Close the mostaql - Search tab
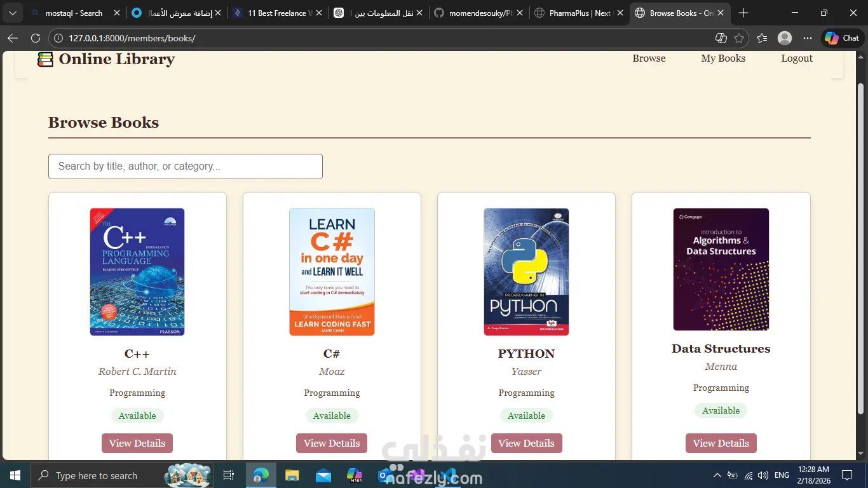 coord(116,13)
